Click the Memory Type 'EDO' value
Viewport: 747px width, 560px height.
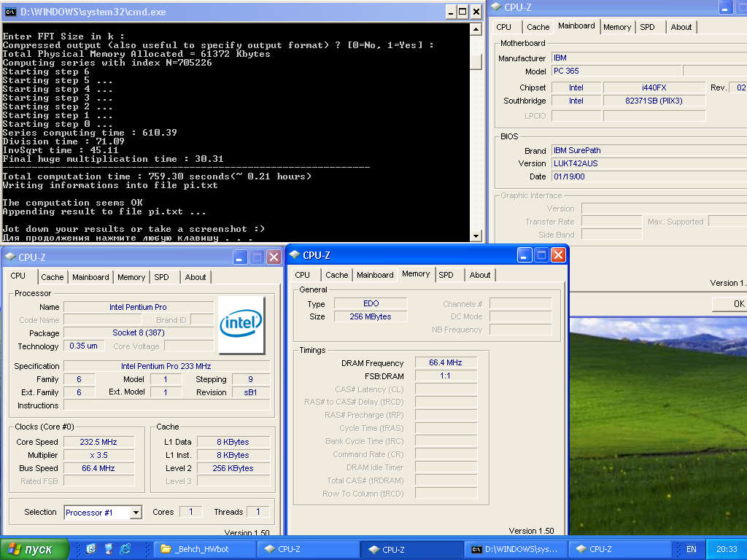(371, 303)
